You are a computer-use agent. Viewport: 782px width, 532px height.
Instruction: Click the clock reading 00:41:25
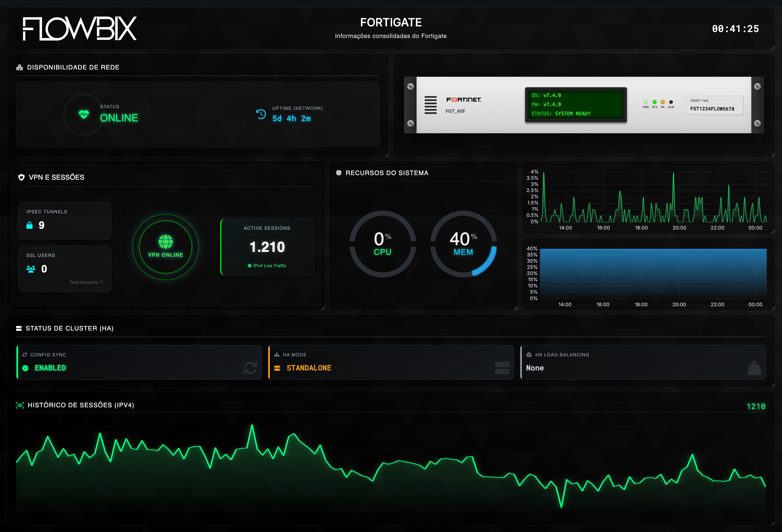point(736,29)
